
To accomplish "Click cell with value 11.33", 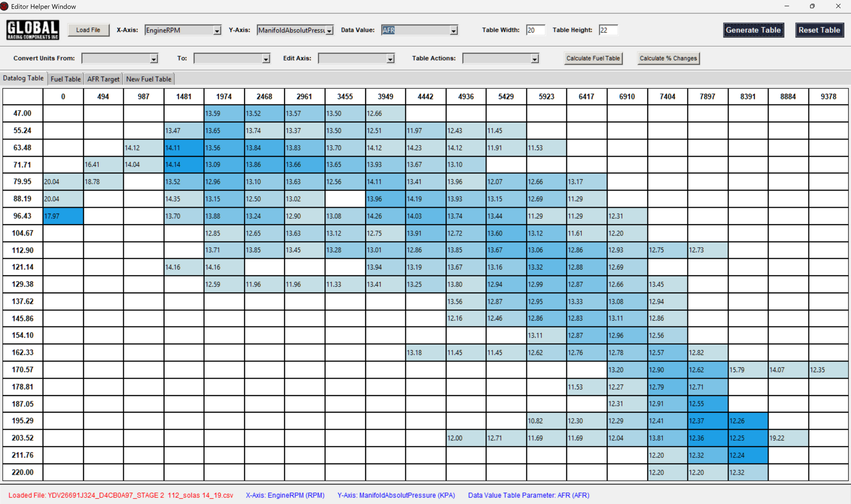I will tap(345, 284).
